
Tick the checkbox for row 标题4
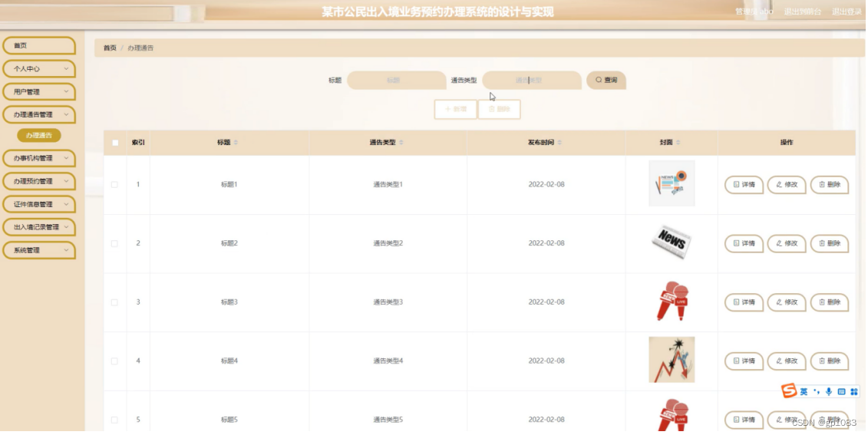(x=114, y=361)
